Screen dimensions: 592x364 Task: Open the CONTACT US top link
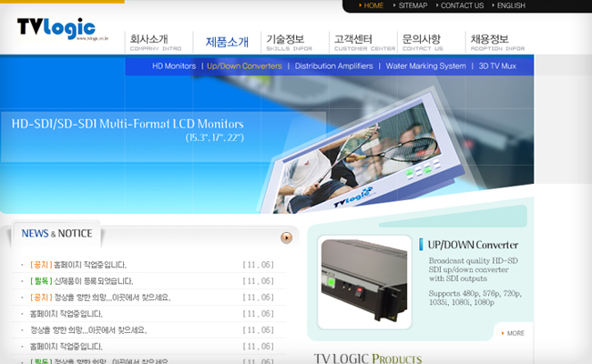tap(462, 5)
